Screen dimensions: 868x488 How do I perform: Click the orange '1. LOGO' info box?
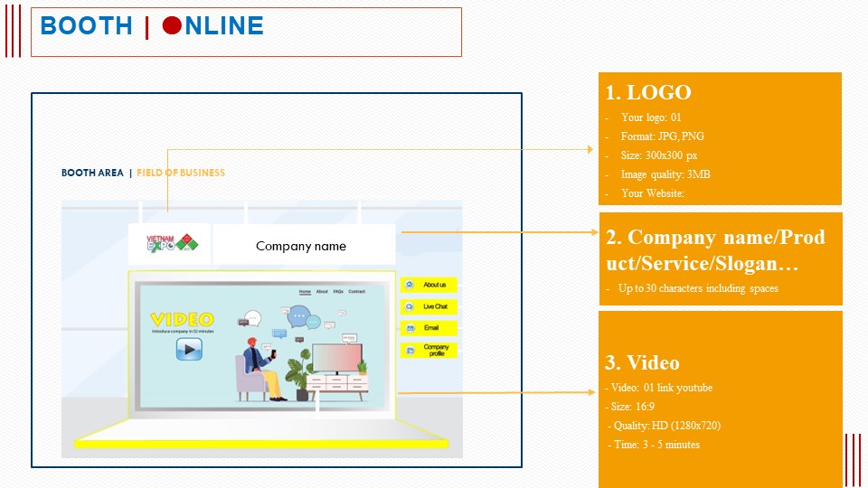pos(720,138)
